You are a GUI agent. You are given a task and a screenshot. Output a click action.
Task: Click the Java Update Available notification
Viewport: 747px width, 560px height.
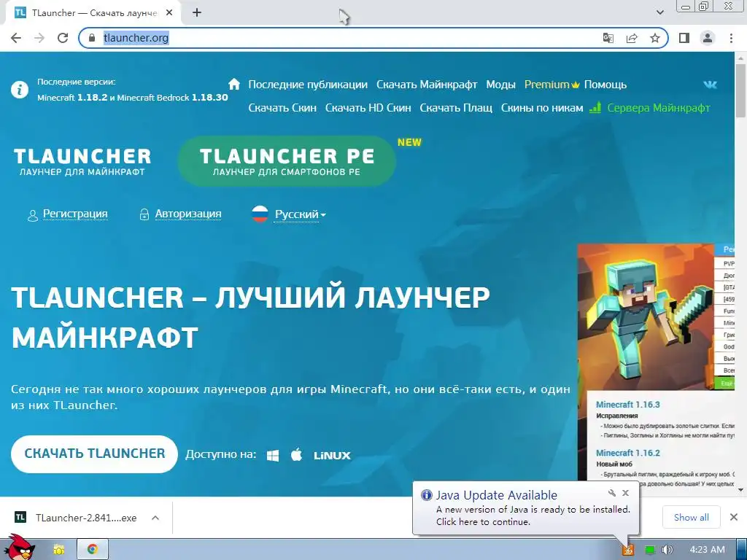(526, 508)
